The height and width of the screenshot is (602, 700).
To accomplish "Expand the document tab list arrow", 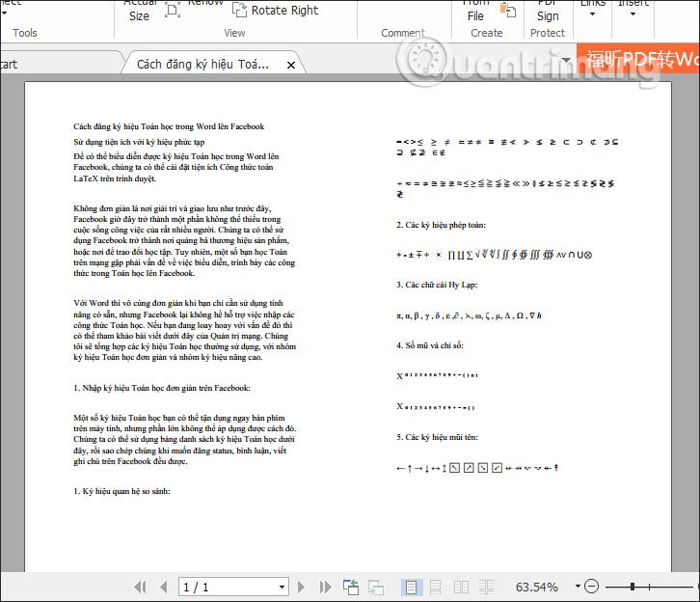I will click(x=565, y=62).
